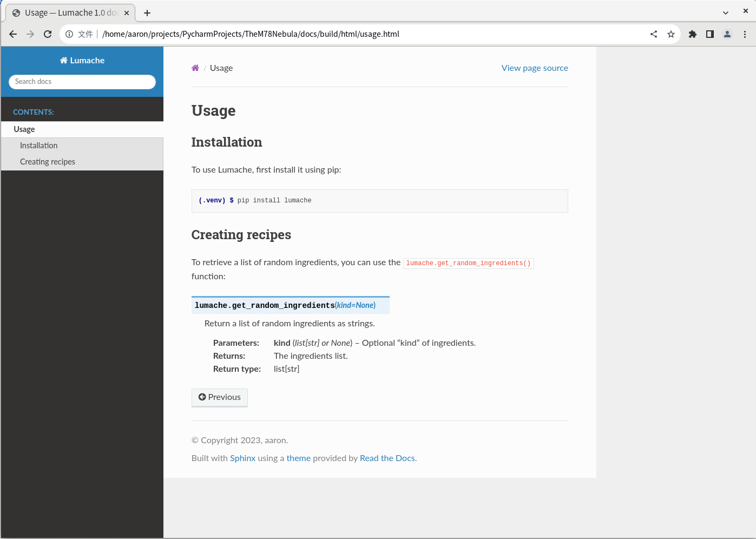
Task: Click the browser forward arrow
Action: 30,34
